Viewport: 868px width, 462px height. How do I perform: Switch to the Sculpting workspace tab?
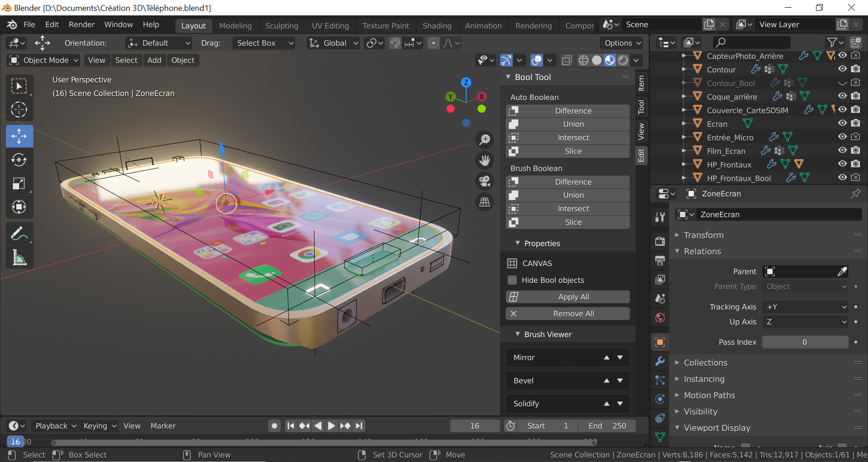tap(282, 26)
